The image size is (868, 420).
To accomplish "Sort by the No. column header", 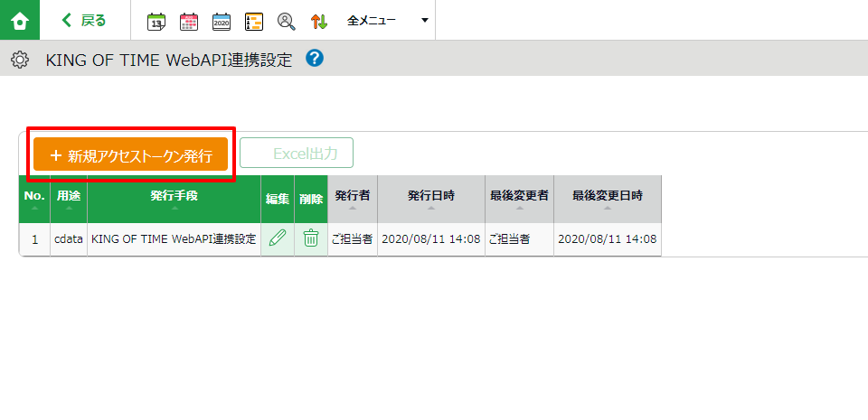I will pos(34,200).
